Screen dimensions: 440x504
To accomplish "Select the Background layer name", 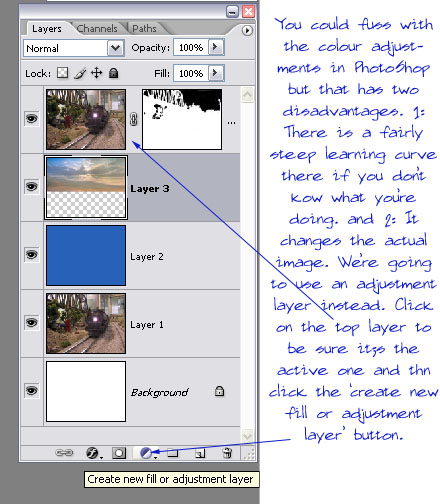I will [159, 392].
